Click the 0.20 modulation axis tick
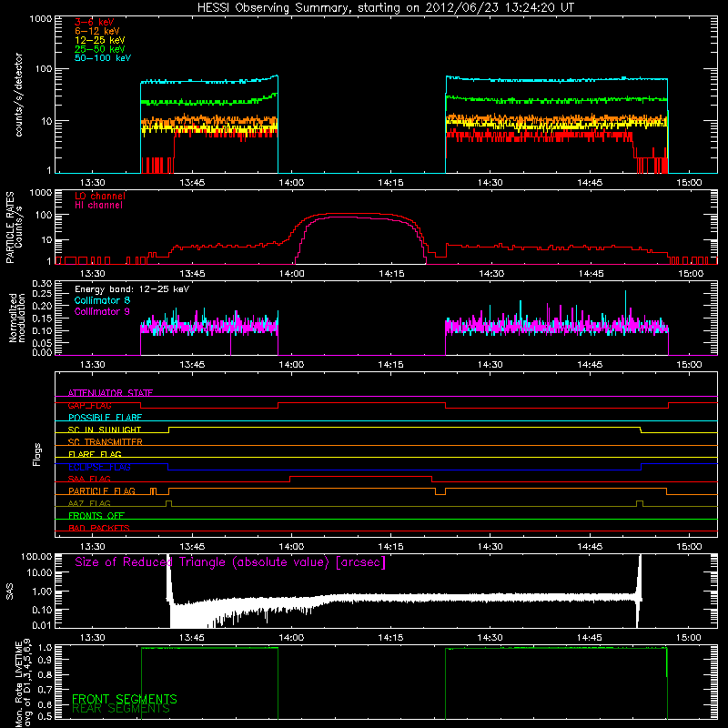Screen dimensions: 728x728 coord(41,306)
